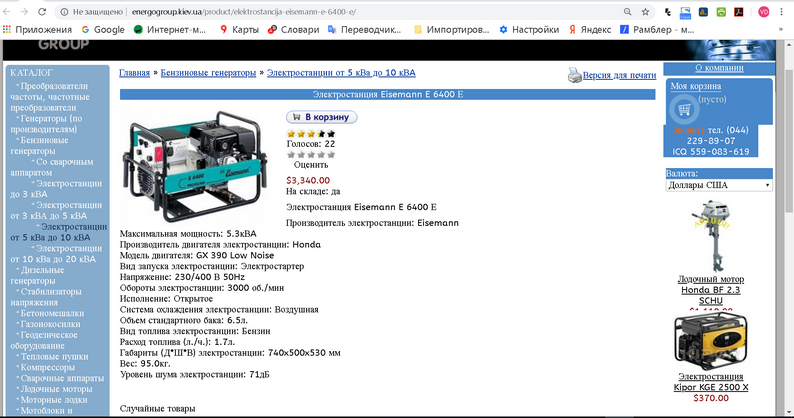Open the Тепловые пушки catalog item
The height and width of the screenshot is (418, 794).
[x=54, y=357]
